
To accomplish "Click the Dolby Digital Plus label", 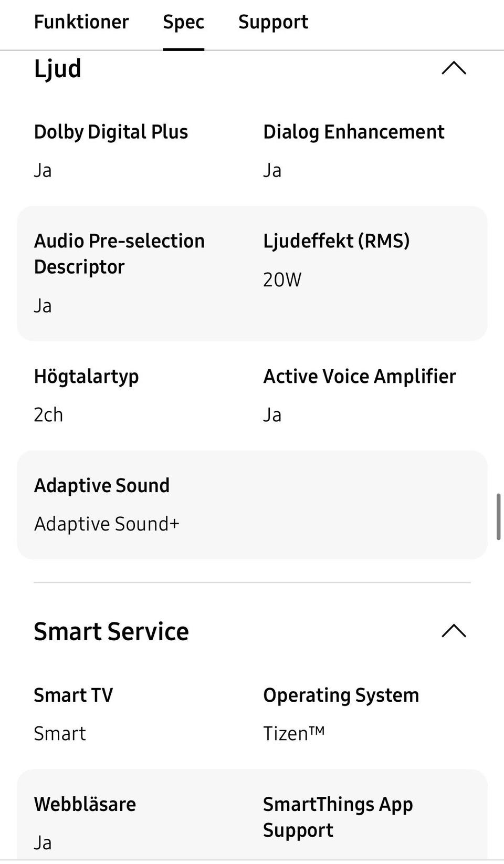I will (x=111, y=132).
